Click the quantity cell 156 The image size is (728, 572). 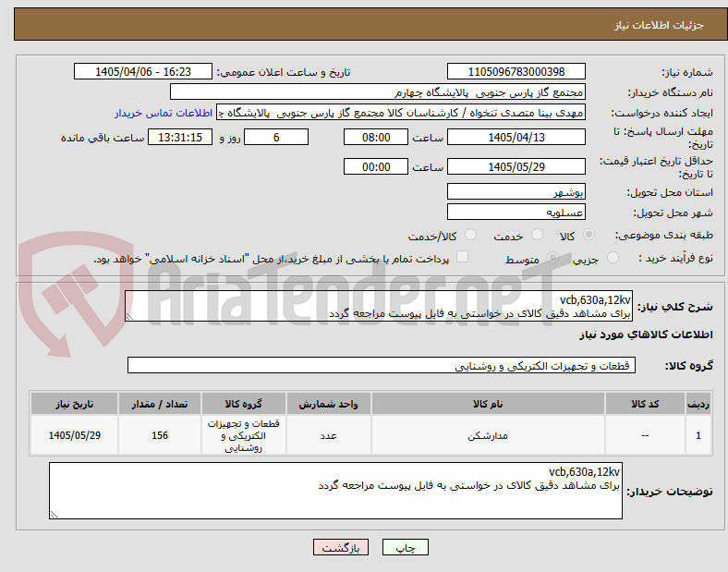pyautogui.click(x=160, y=435)
